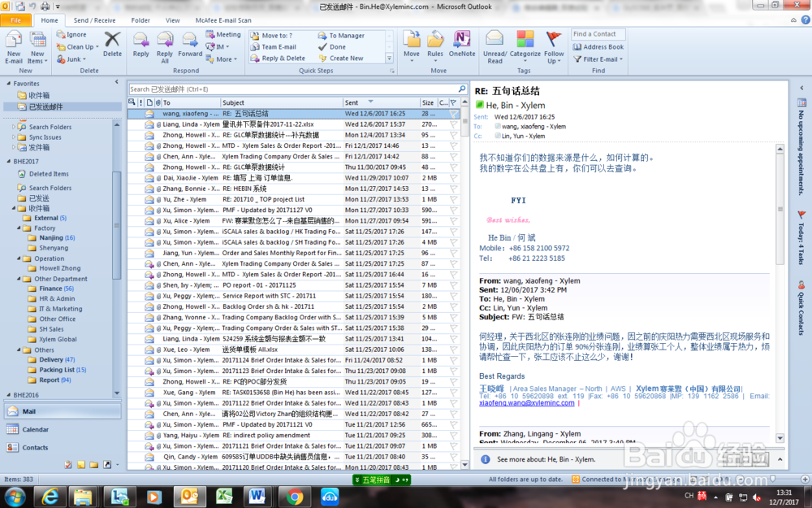
Task: Open the IM dropdown
Action: pos(218,46)
